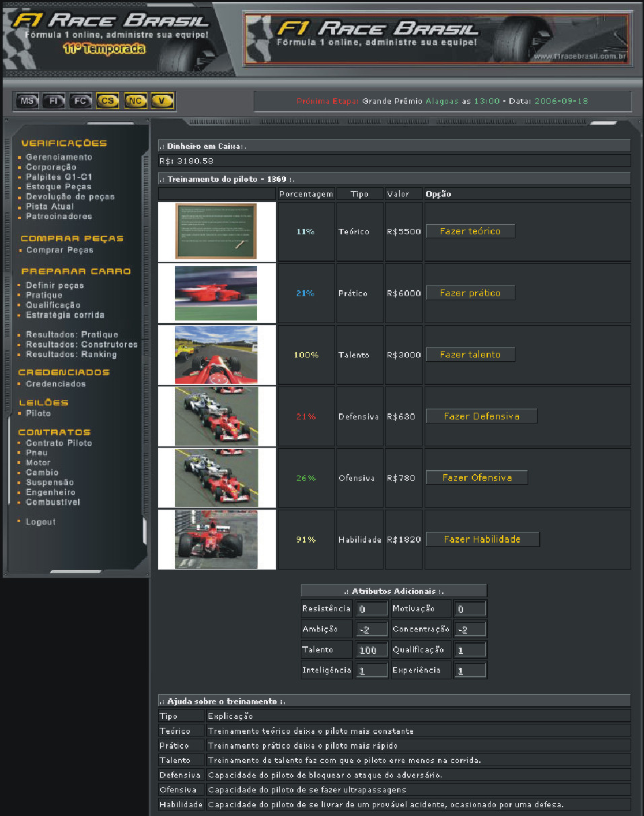This screenshot has width=644, height=816.
Task: Click the FI toolbar icon button
Action: tap(54, 101)
